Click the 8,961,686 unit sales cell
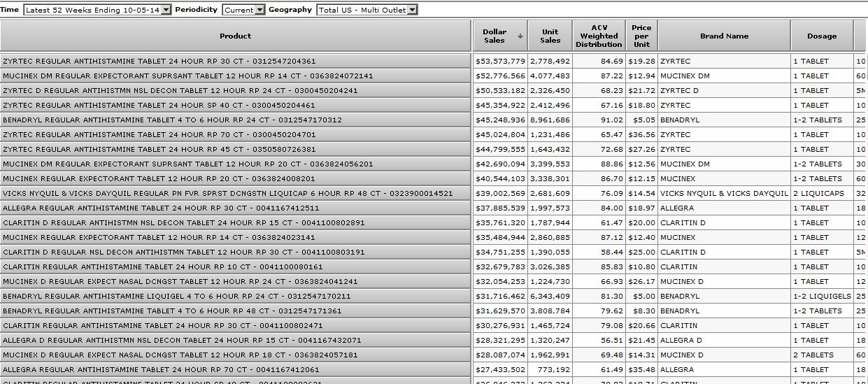Screen dimensions: 868x384 550,120
